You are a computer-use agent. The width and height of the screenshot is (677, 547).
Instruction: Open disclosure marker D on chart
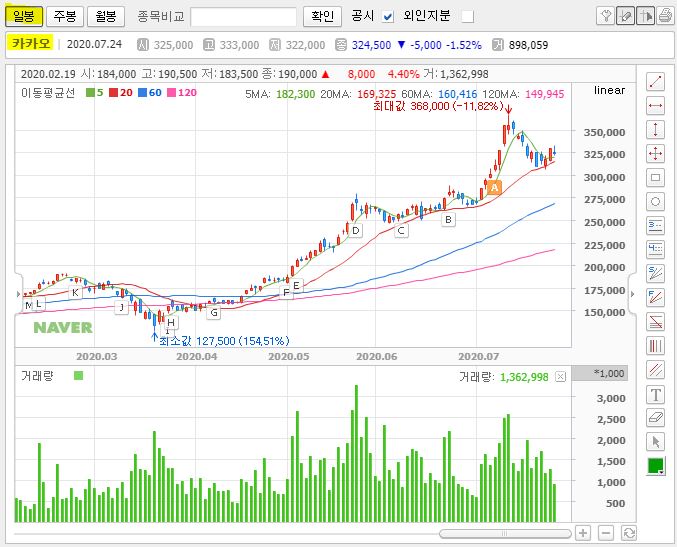[x=355, y=231]
